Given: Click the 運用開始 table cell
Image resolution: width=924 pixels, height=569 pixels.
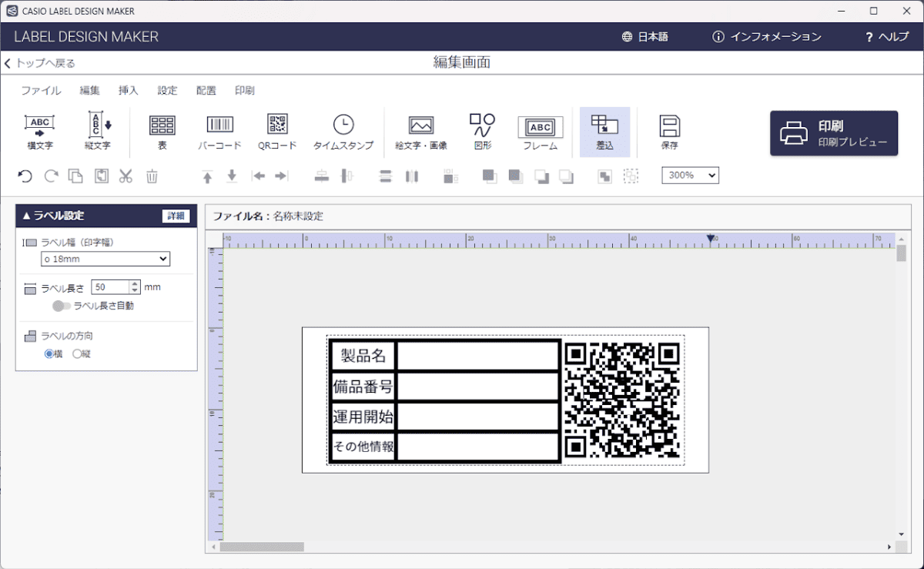Looking at the screenshot, I should (363, 417).
